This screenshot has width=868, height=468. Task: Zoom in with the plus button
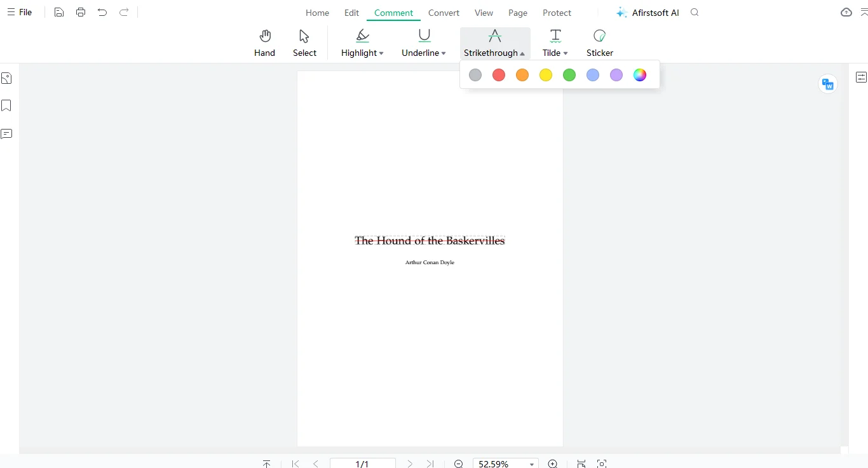point(553,464)
